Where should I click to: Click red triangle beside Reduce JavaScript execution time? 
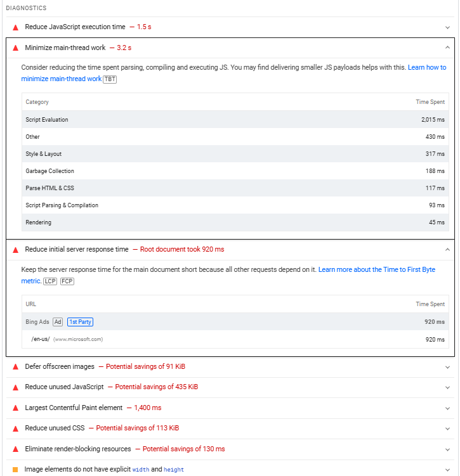[x=15, y=28]
